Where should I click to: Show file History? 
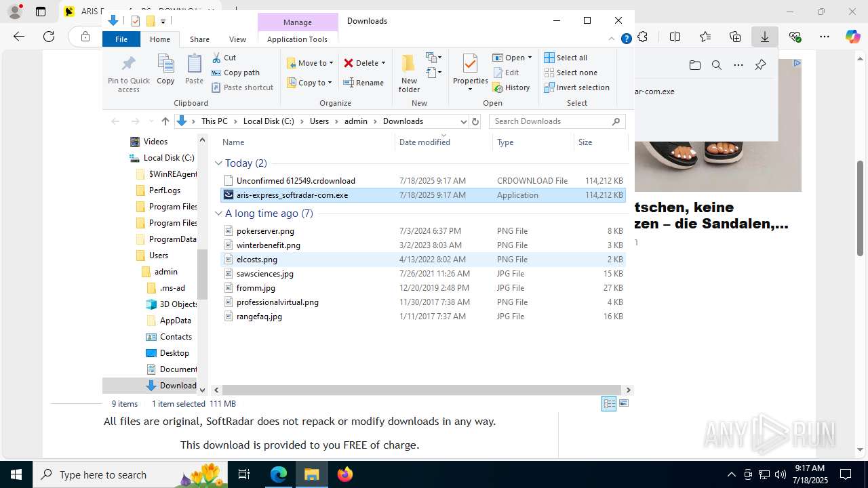[511, 87]
